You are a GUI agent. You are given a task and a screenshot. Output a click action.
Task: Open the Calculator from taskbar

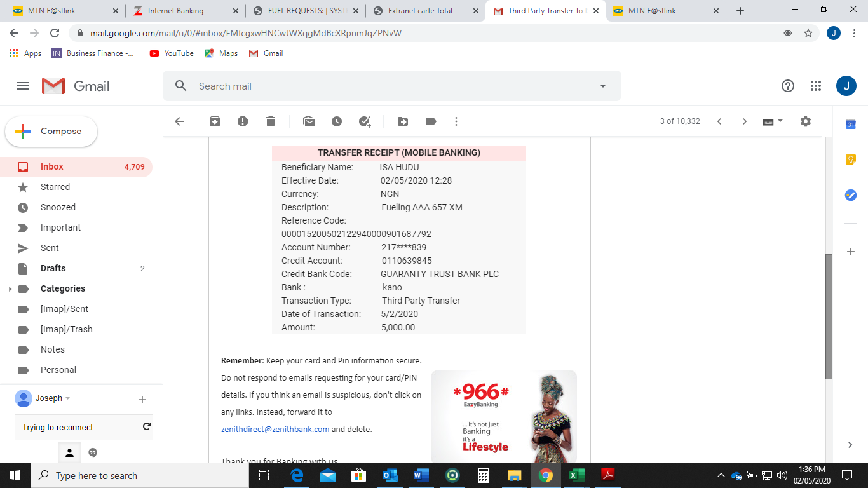484,475
